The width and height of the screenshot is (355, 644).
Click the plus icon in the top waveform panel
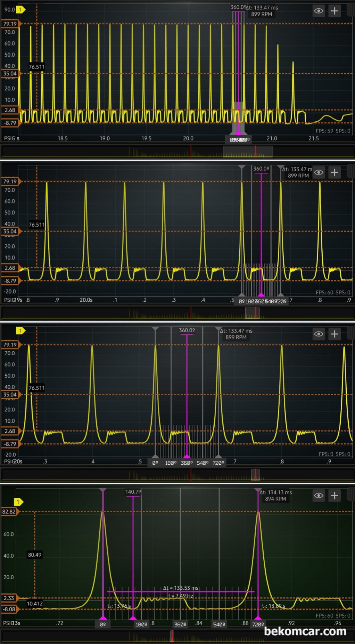335,11
